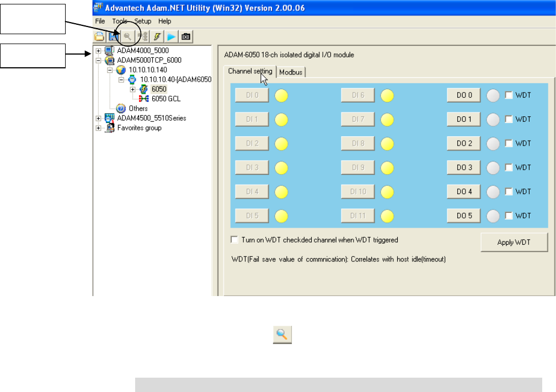Click the computer icon beside ADAM4000_5000
This screenshot has width=556, height=392.
[x=110, y=51]
